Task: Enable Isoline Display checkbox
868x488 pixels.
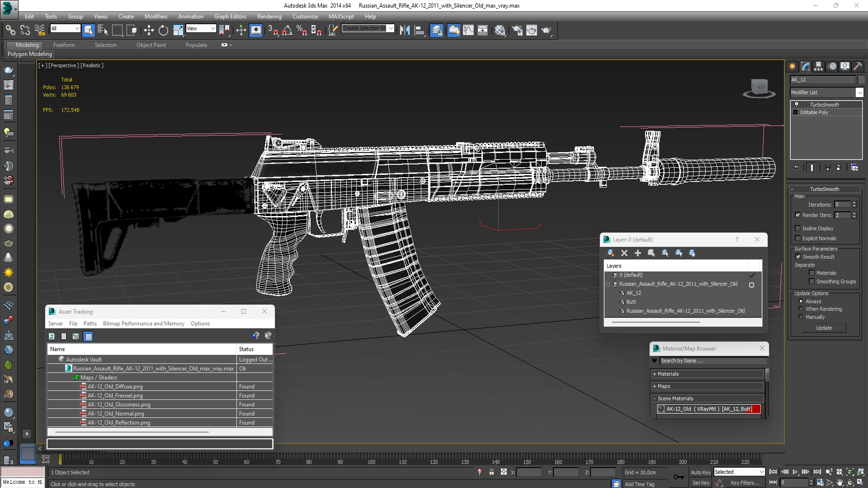Action: (x=797, y=228)
